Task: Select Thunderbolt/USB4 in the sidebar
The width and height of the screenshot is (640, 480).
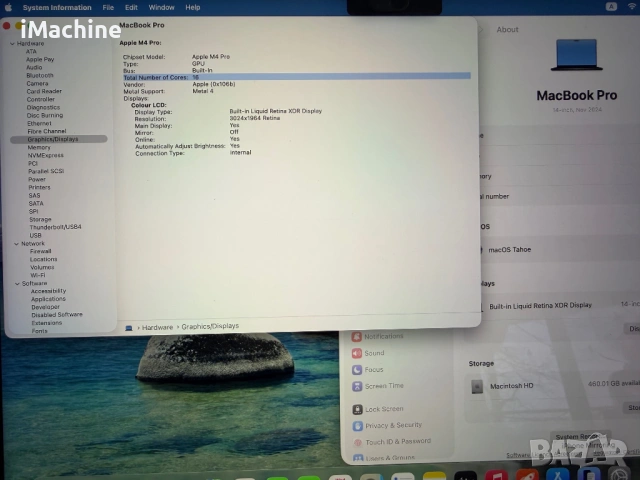Action: (55, 227)
